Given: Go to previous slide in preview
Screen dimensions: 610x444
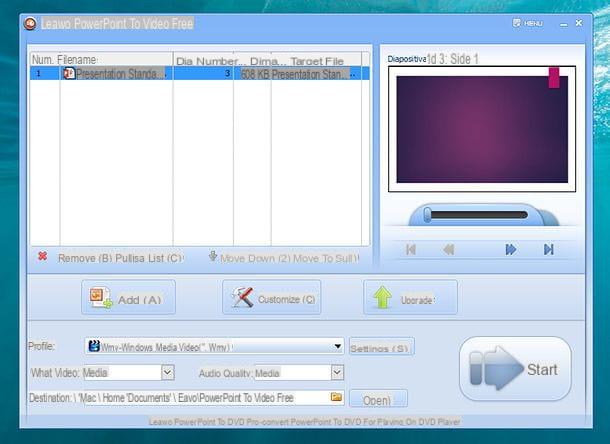Looking at the screenshot, I should pos(449,249).
